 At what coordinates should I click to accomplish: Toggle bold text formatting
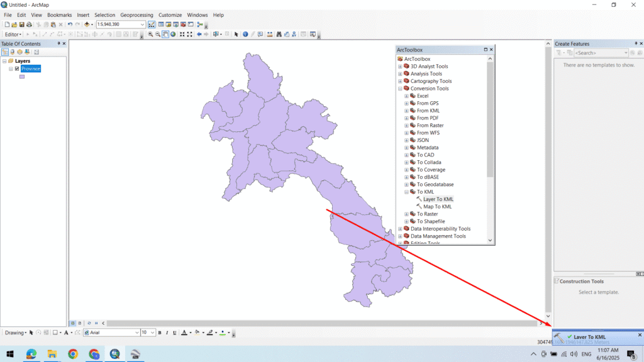pyautogui.click(x=160, y=333)
